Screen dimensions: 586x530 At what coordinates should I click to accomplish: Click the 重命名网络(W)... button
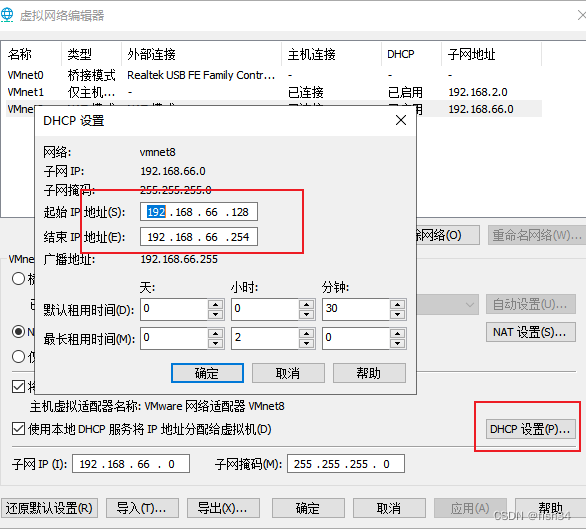point(537,235)
